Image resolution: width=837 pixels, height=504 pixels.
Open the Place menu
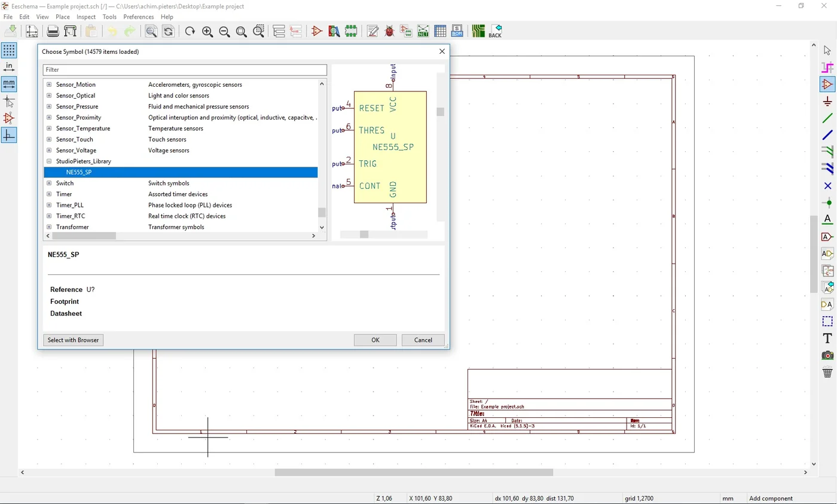click(63, 17)
